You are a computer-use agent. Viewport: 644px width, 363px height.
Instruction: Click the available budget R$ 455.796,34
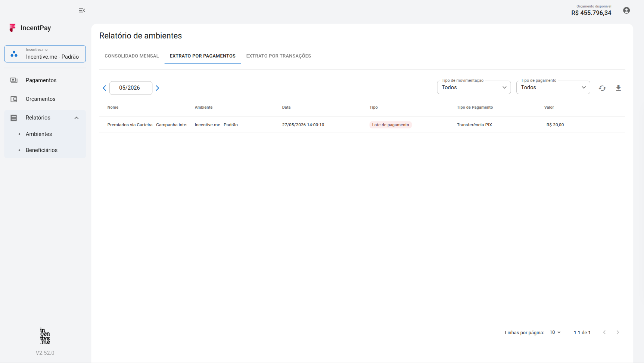(x=591, y=13)
